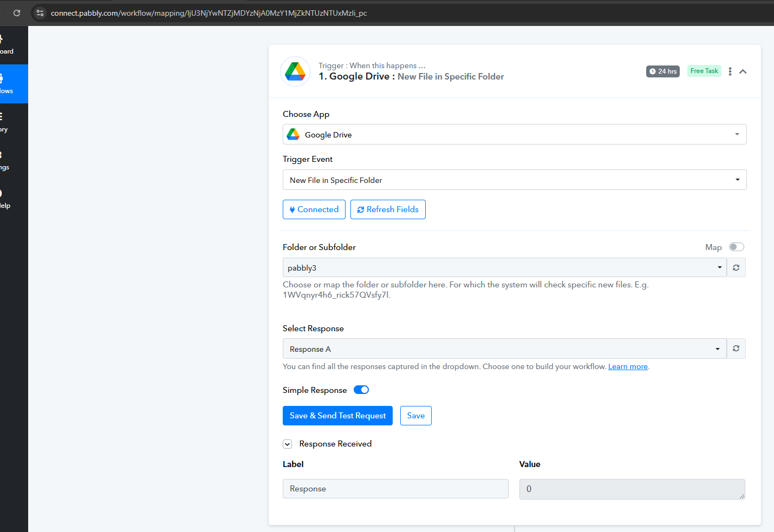
Task: Click Save & Send Test Request
Action: pos(337,416)
